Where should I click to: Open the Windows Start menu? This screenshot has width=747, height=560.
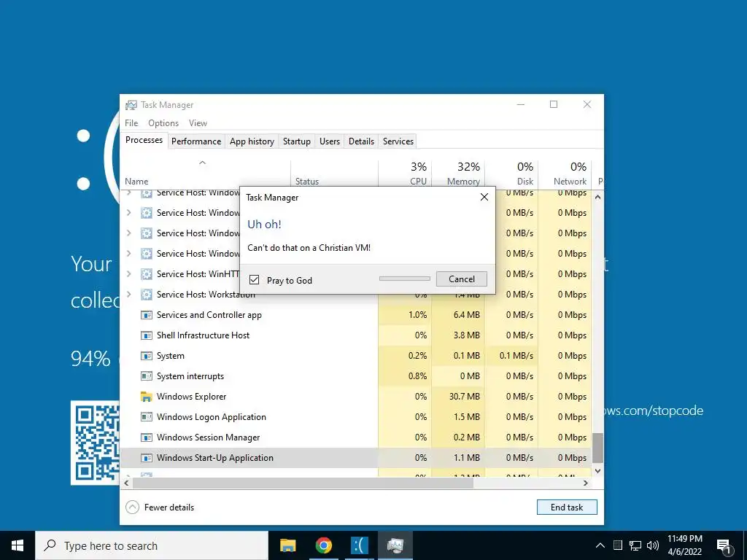18,545
